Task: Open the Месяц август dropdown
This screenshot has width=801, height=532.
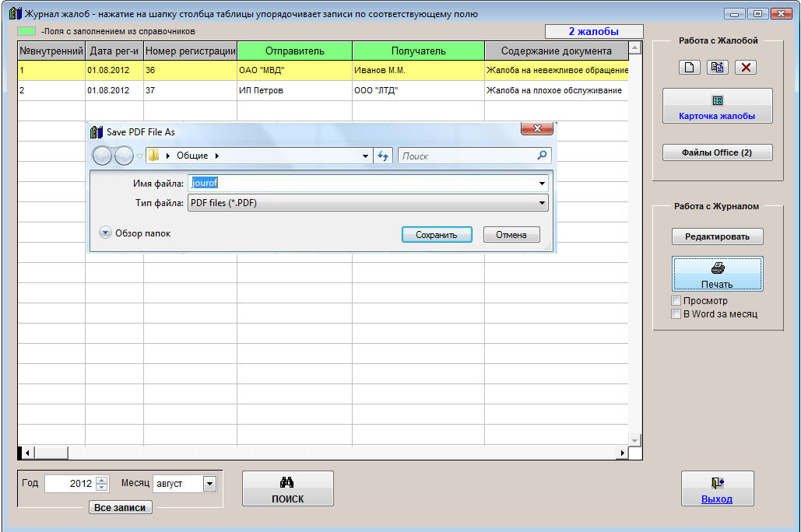Action: pyautogui.click(x=209, y=484)
